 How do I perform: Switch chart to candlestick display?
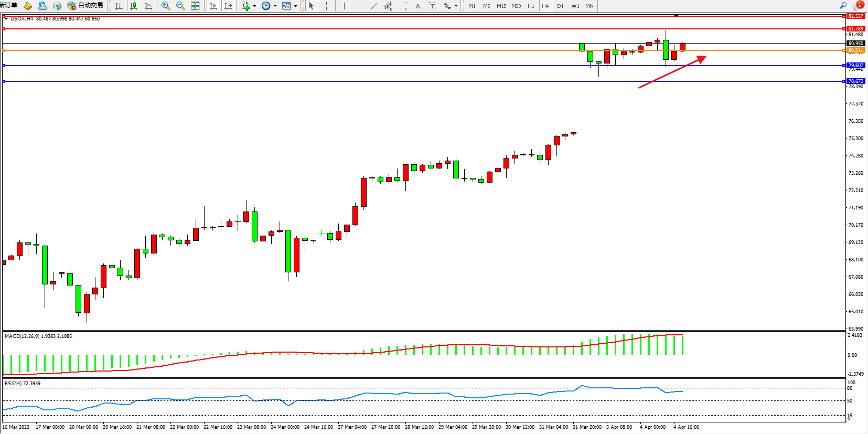pos(134,6)
